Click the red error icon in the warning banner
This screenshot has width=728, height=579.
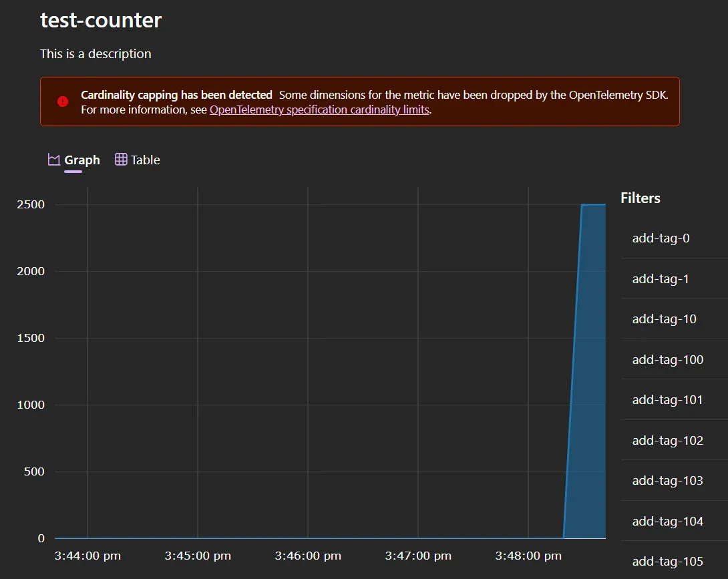(62, 102)
